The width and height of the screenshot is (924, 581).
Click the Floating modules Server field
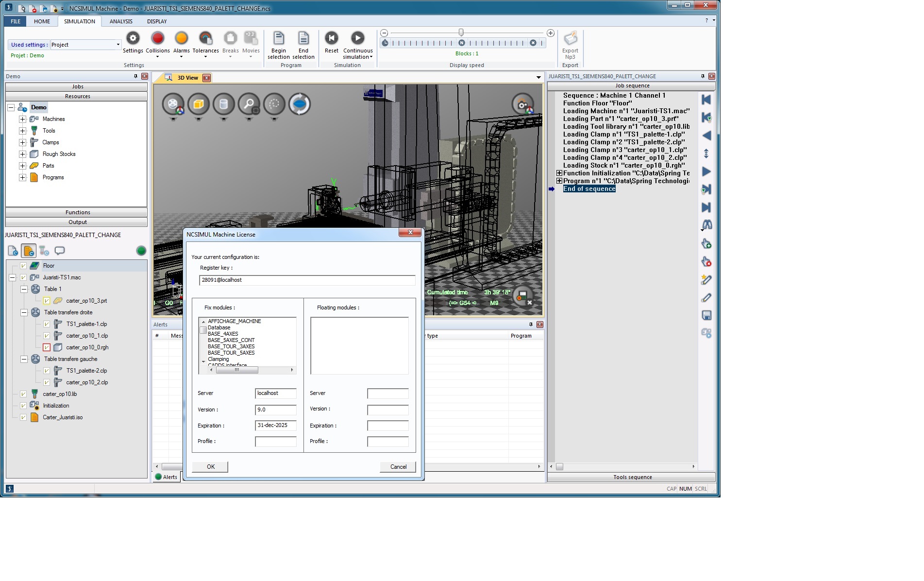(387, 393)
